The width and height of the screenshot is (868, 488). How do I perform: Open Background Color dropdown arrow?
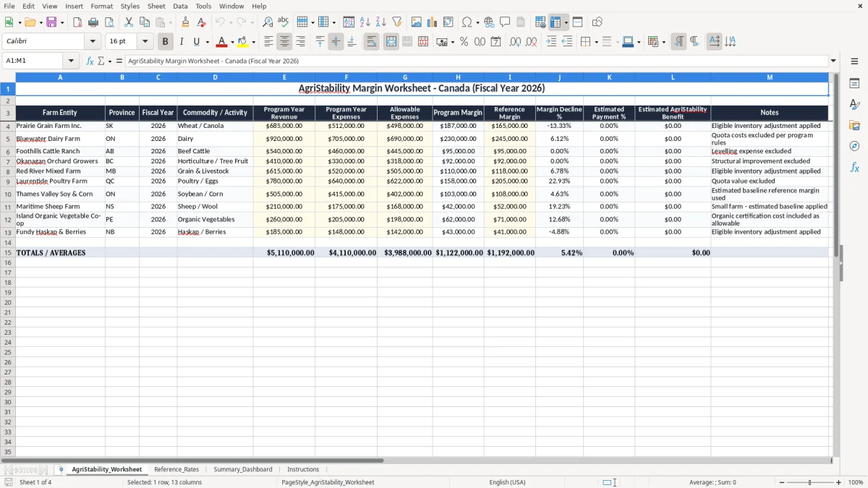coord(253,41)
